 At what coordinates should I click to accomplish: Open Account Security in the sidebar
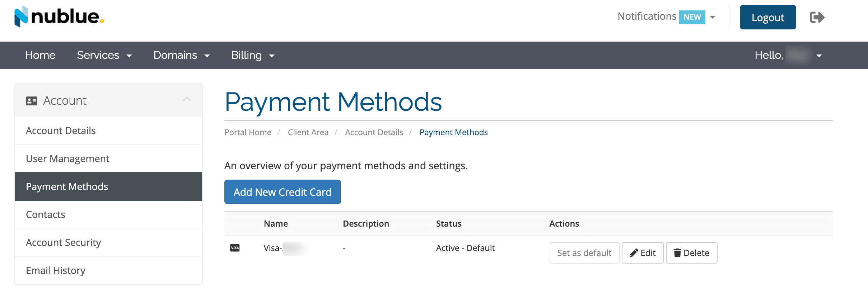click(x=108, y=242)
